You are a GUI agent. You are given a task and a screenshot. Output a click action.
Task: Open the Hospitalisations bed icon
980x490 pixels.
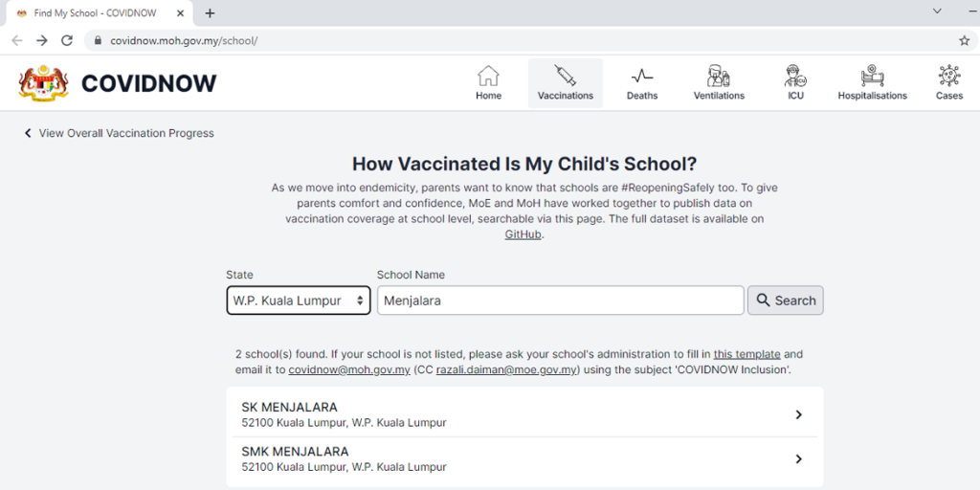pyautogui.click(x=872, y=76)
